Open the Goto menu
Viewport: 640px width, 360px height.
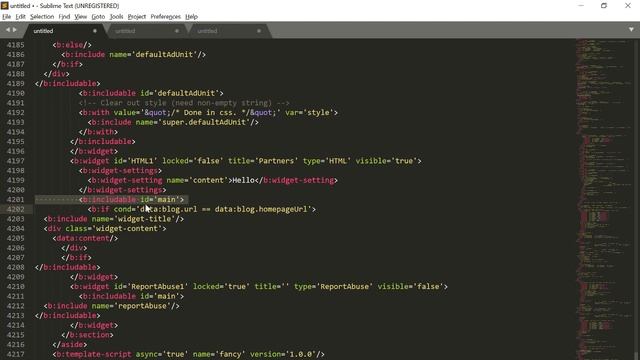point(98,17)
